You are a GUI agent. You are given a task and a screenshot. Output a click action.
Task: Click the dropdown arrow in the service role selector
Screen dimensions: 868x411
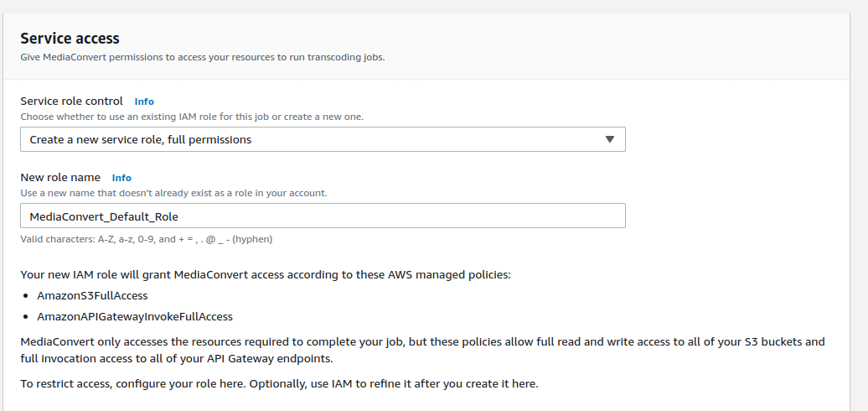[610, 139]
